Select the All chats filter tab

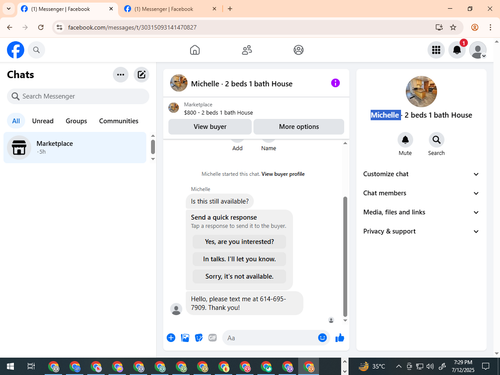pos(16,121)
